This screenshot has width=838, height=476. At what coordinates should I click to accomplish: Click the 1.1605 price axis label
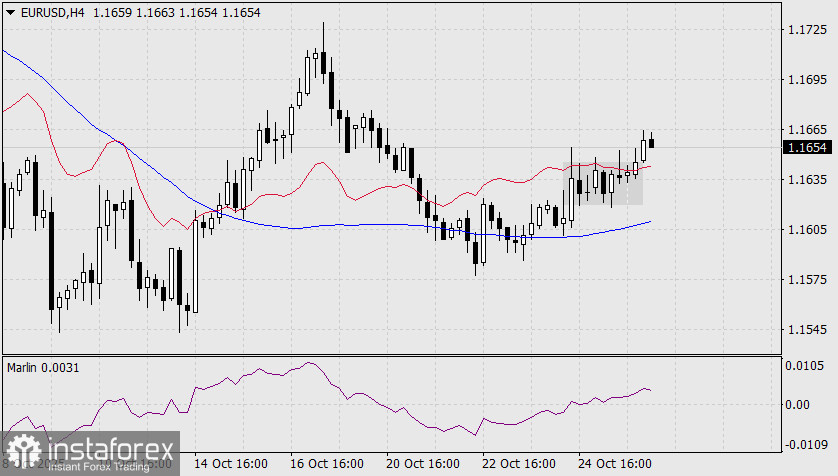click(x=807, y=229)
